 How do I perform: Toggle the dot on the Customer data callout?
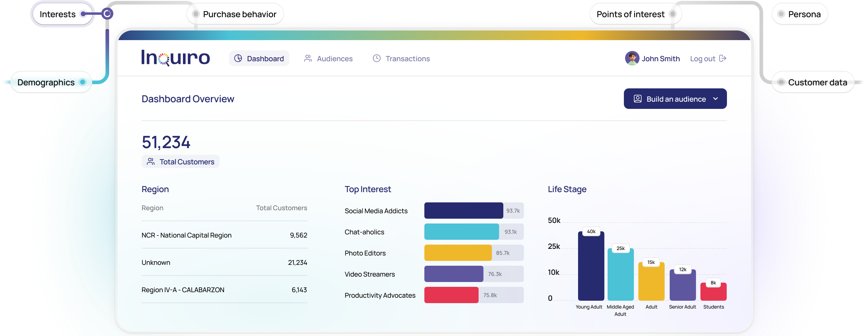click(781, 82)
